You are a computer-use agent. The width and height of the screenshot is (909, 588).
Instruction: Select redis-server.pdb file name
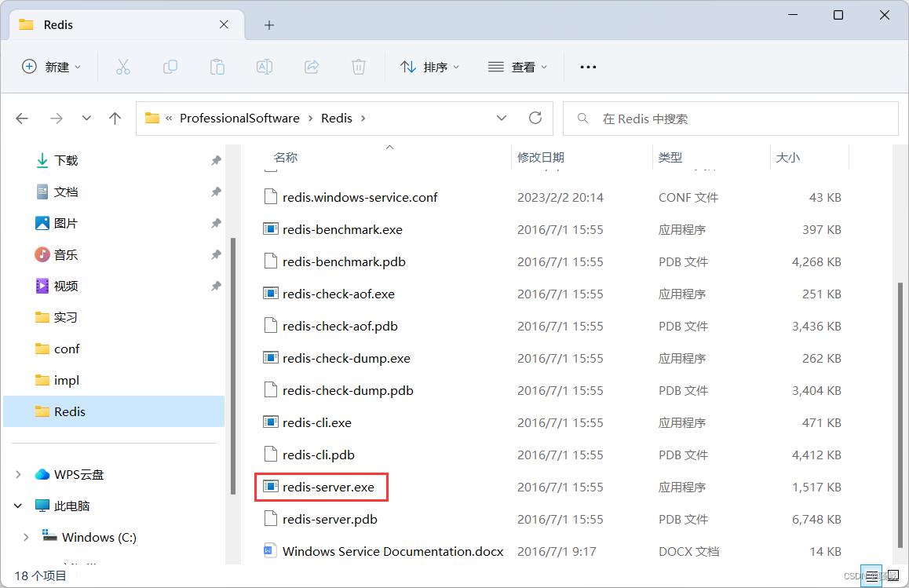point(330,519)
